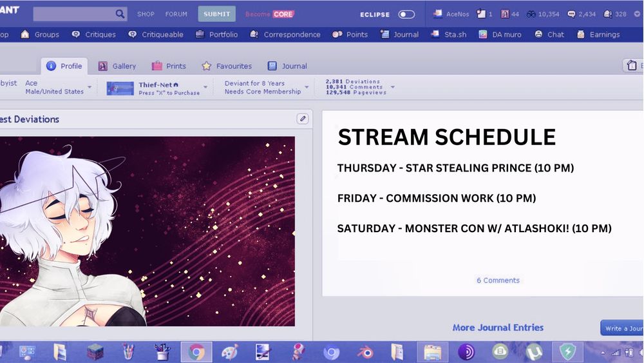
Task: Open the newest deviation artwork thumbnail
Action: [x=147, y=231]
